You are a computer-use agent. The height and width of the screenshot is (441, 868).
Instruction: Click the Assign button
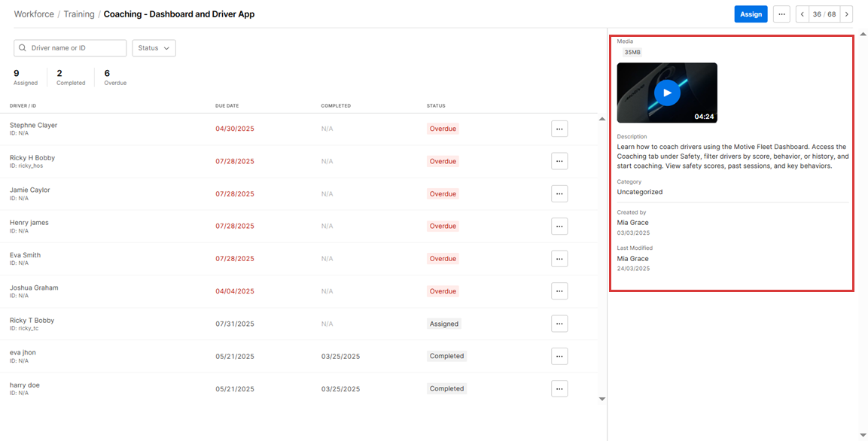pos(751,14)
